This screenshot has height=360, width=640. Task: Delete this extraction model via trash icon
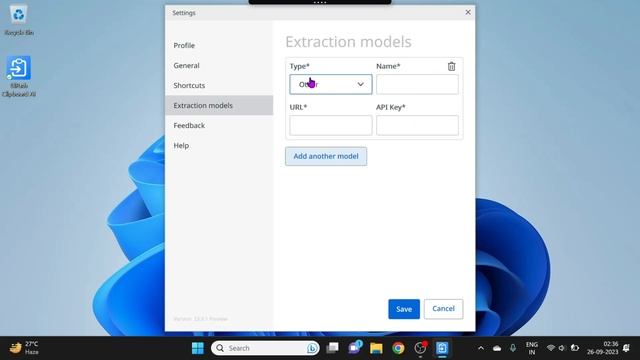451,66
